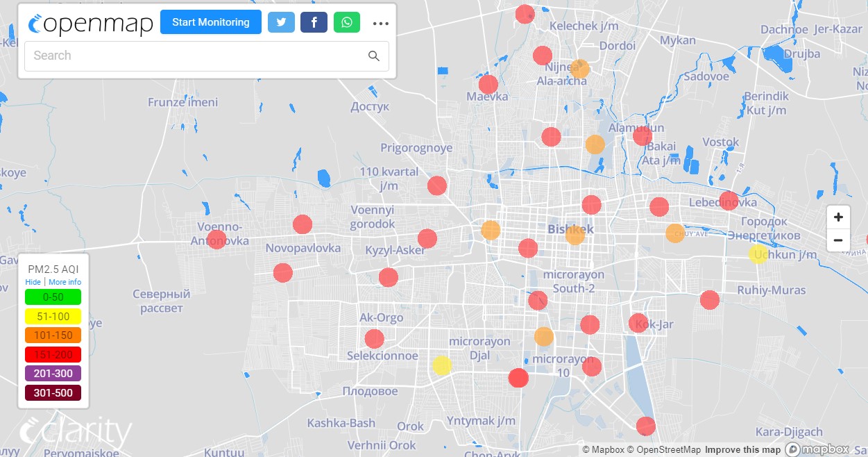Zoom in with the plus button

(838, 217)
